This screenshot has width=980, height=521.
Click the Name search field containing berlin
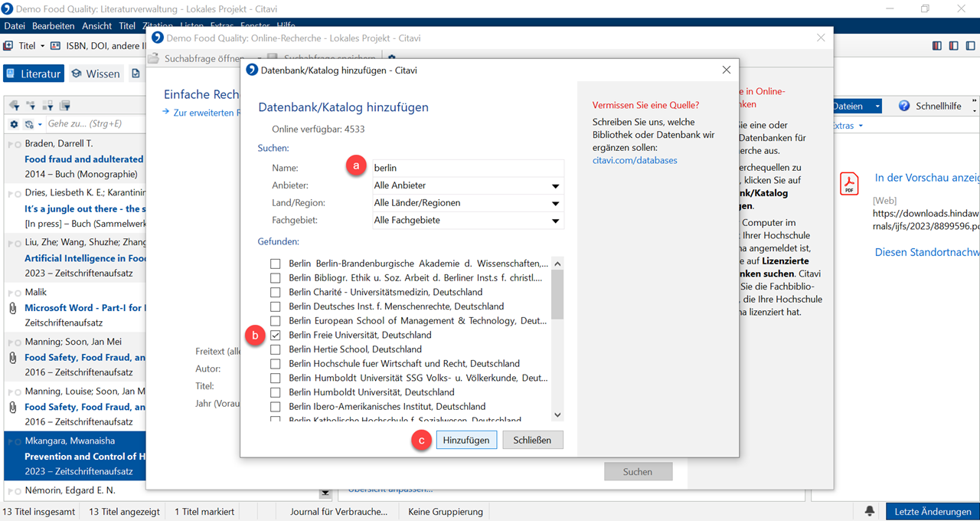pos(466,168)
